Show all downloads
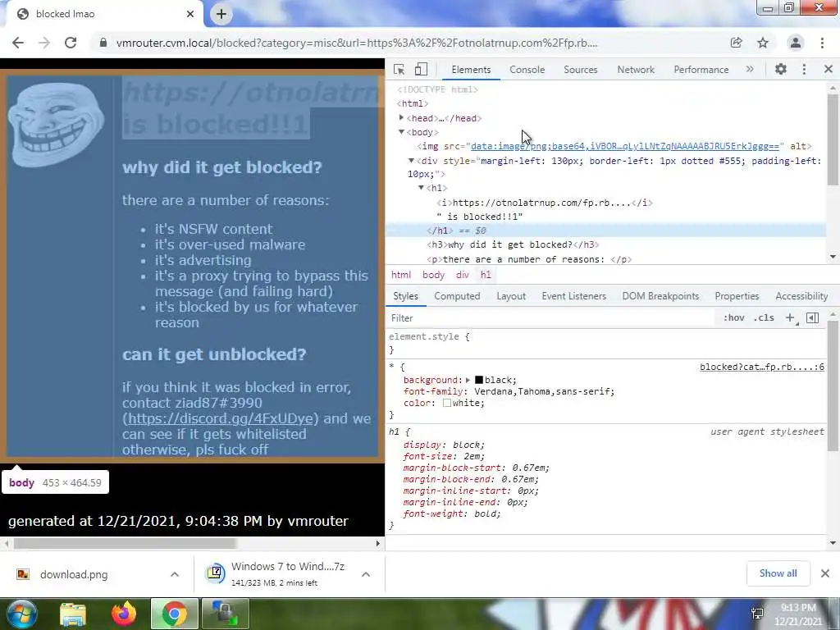The image size is (840, 630). pyautogui.click(x=778, y=573)
